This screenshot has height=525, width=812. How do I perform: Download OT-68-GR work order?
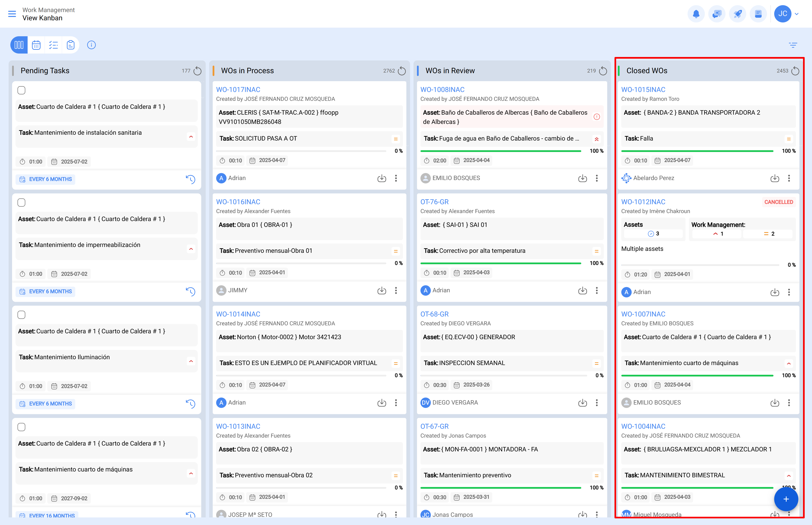pyautogui.click(x=582, y=403)
